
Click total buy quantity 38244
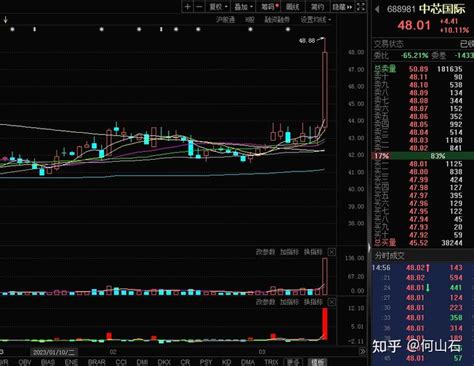pyautogui.click(x=452, y=243)
